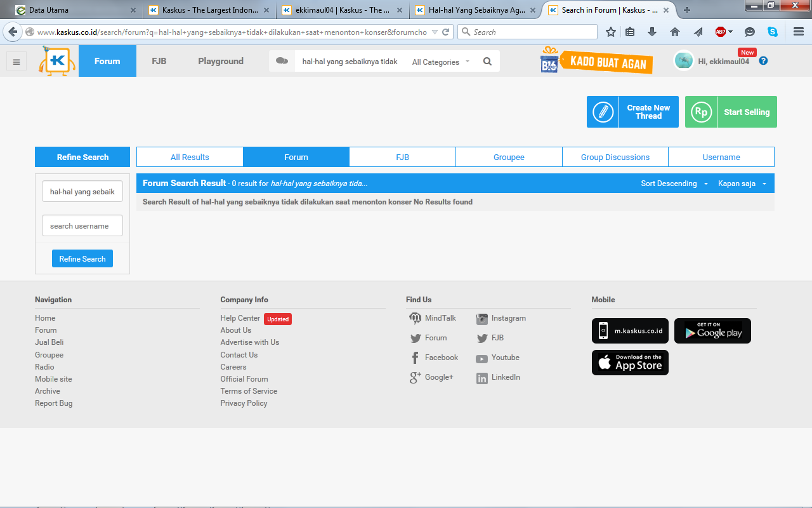812x508 pixels.
Task: Open Terms of Service link
Action: (249, 391)
